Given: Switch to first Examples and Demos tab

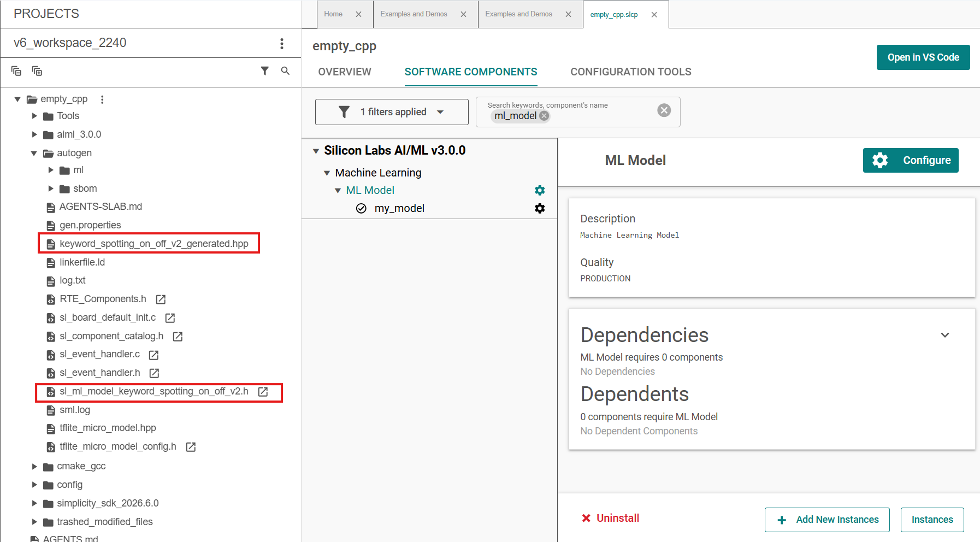Looking at the screenshot, I should click(x=414, y=14).
